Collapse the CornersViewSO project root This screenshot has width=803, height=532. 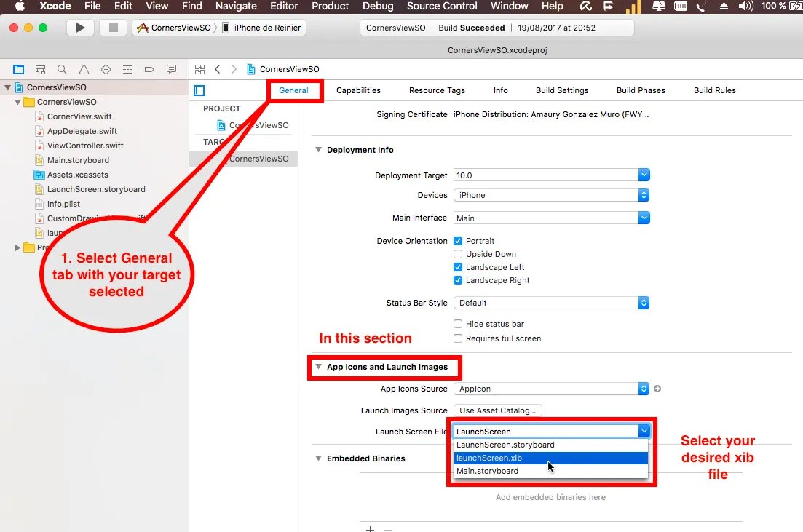pos(7,87)
